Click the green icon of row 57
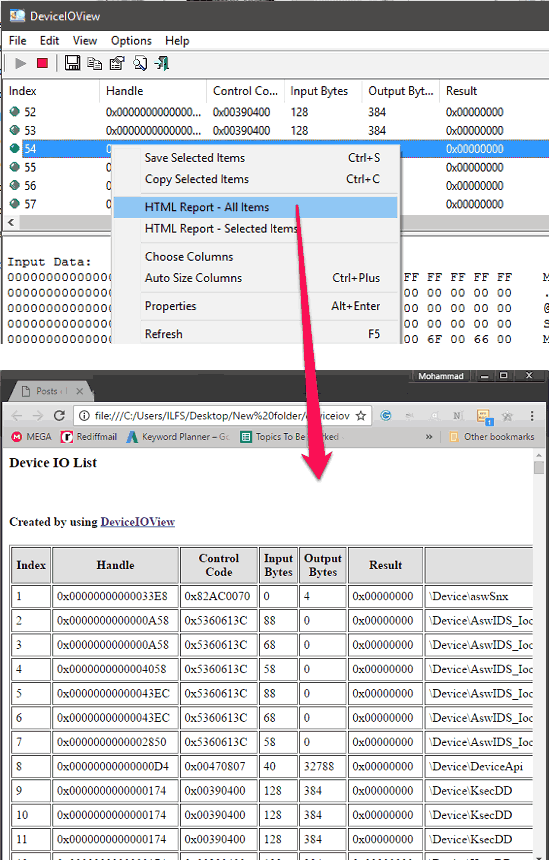The image size is (549, 860). coord(15,204)
